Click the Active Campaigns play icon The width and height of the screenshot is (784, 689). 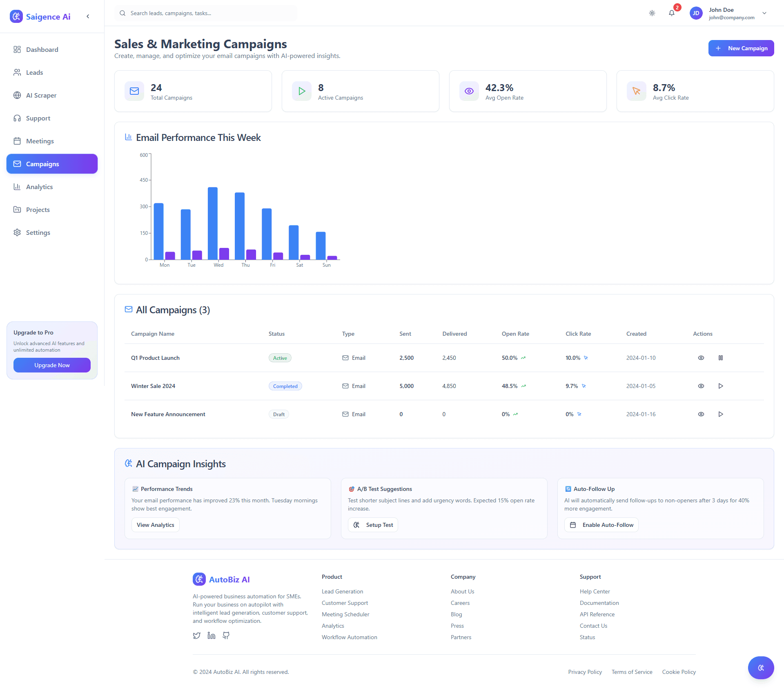click(302, 91)
